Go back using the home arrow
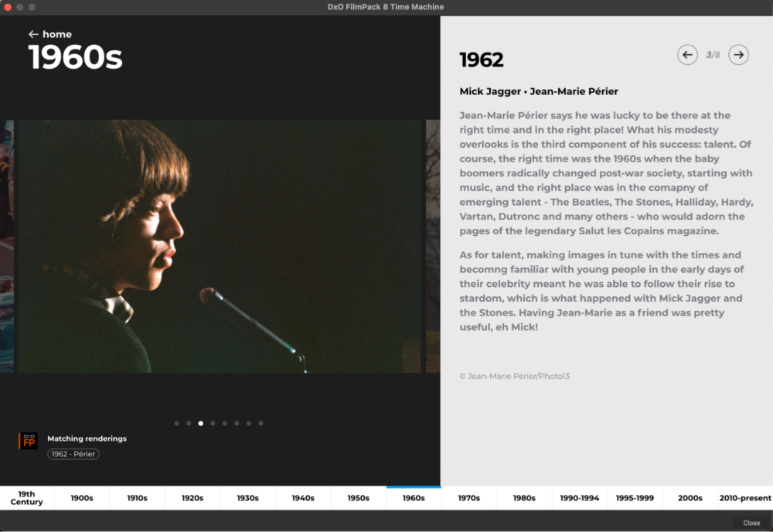773x532 pixels. pyautogui.click(x=49, y=34)
